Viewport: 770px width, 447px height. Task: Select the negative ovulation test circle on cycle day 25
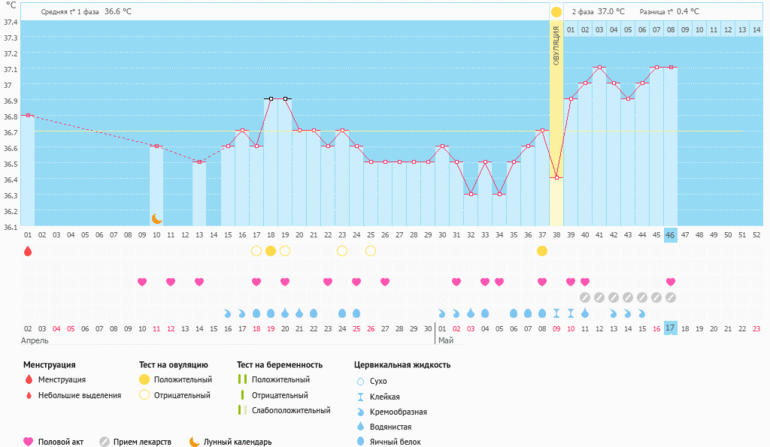pyautogui.click(x=371, y=251)
